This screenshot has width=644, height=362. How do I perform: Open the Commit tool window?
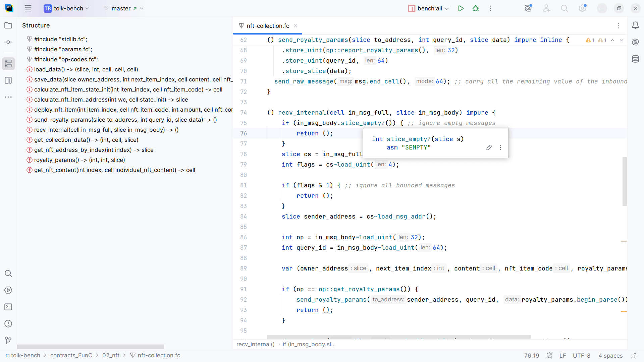[8, 42]
